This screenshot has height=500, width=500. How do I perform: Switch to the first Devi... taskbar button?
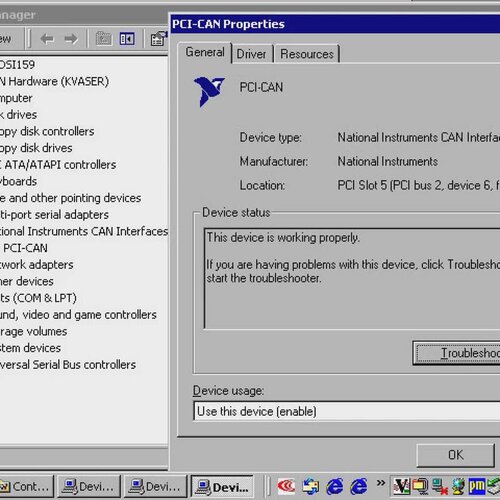tap(89, 487)
